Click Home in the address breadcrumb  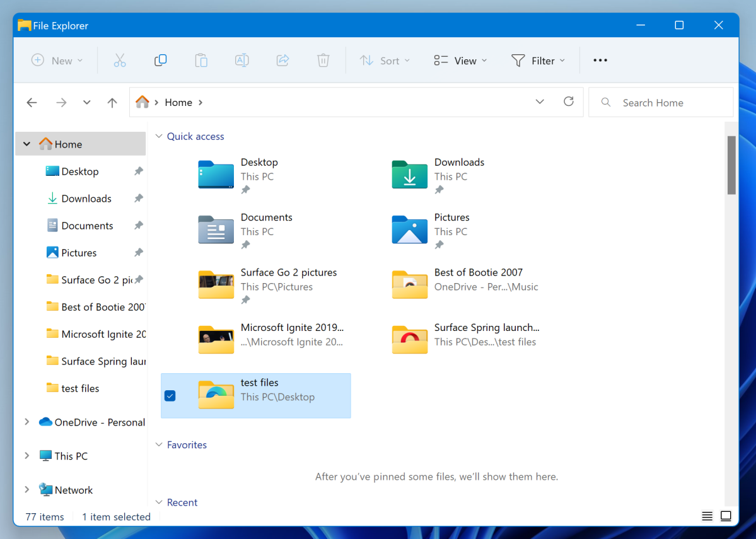click(x=178, y=102)
